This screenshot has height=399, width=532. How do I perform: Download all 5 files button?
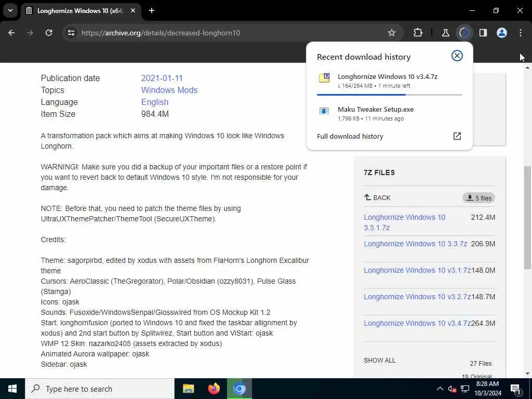478,198
